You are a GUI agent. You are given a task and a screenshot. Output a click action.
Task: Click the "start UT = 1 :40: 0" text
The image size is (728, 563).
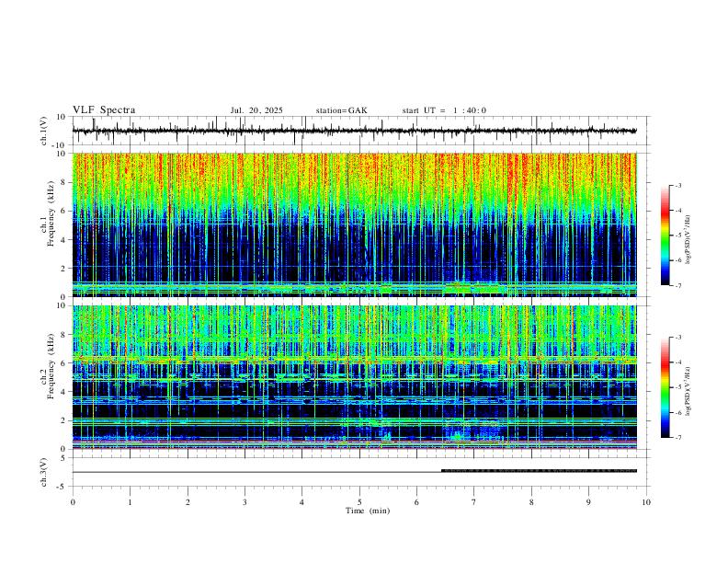click(x=444, y=110)
